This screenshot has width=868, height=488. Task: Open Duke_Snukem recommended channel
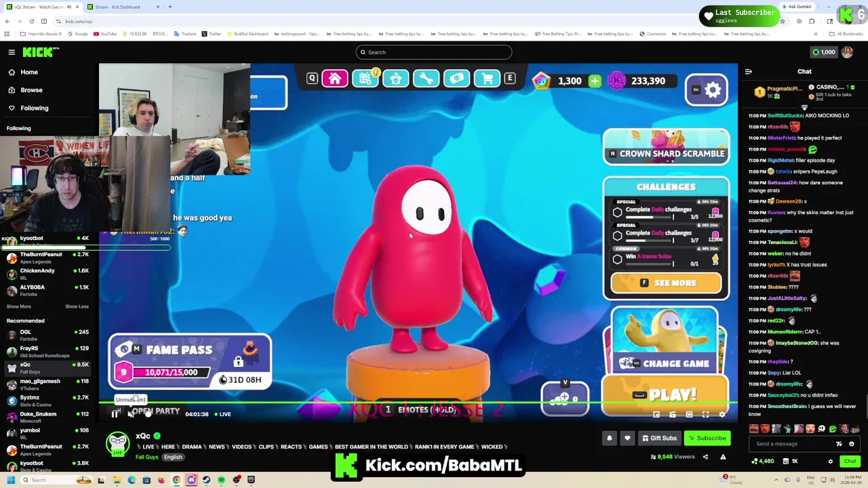click(47, 417)
